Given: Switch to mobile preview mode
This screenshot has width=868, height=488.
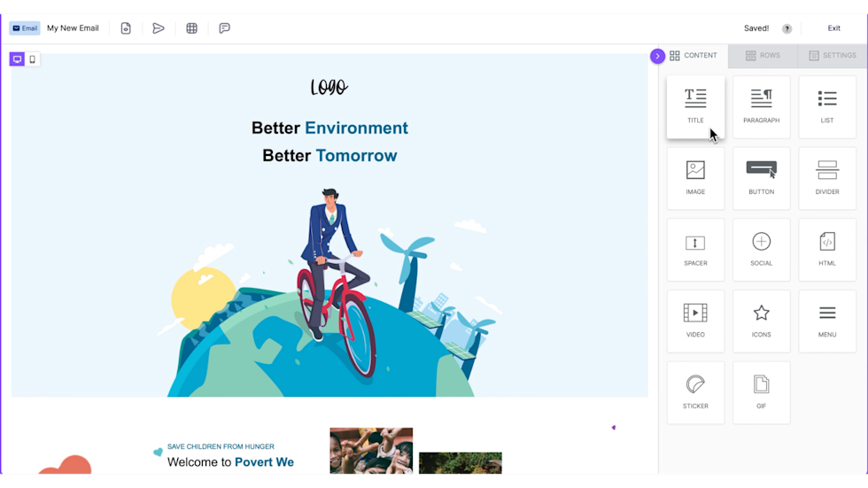Looking at the screenshot, I should [x=33, y=59].
